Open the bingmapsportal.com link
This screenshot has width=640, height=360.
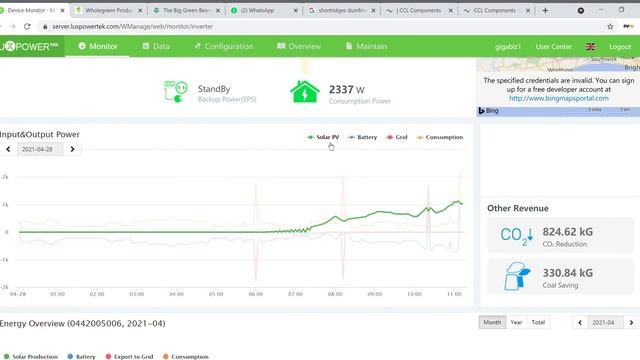558,98
